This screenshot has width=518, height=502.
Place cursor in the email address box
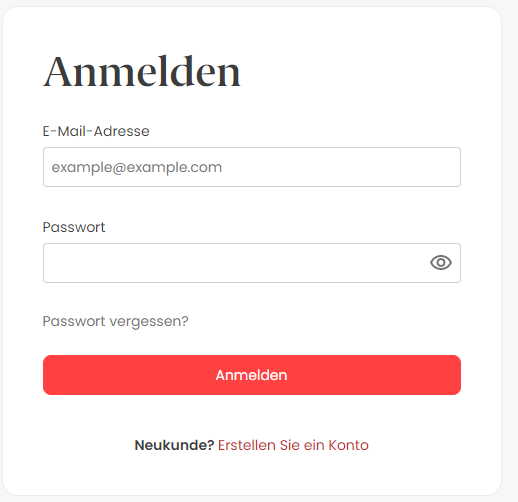(x=252, y=167)
